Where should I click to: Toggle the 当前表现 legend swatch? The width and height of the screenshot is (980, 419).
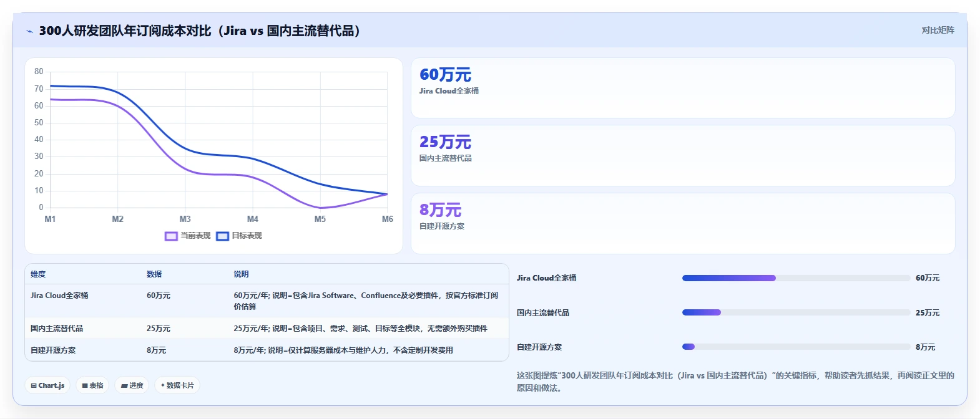coord(171,236)
